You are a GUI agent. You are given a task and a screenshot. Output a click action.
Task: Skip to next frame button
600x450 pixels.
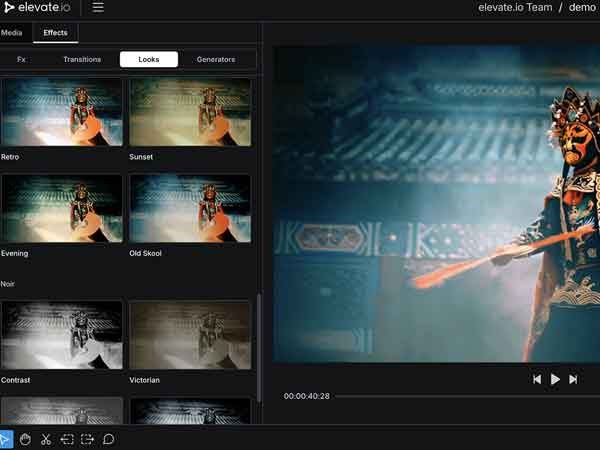point(573,379)
